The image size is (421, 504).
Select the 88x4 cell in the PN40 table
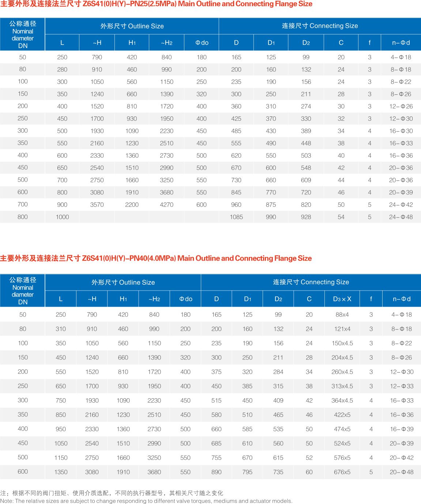click(342, 315)
